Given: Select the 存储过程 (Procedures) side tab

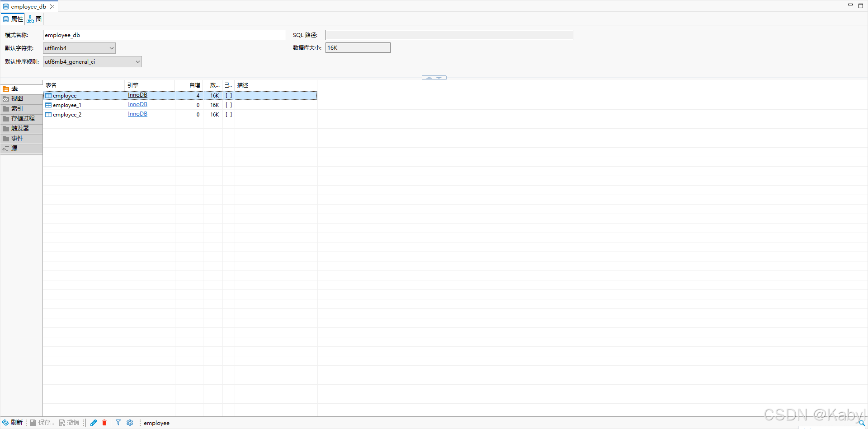Looking at the screenshot, I should click(21, 119).
